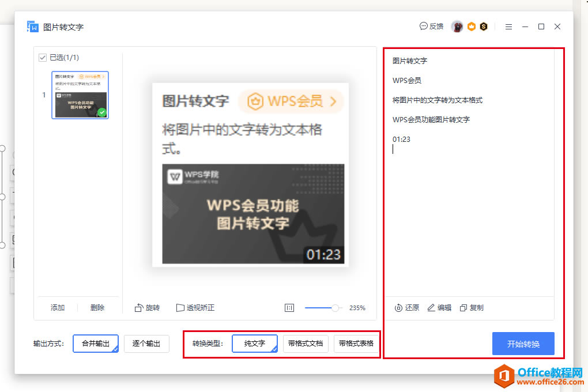Click the 编辑 edit pencil icon

[431, 308]
